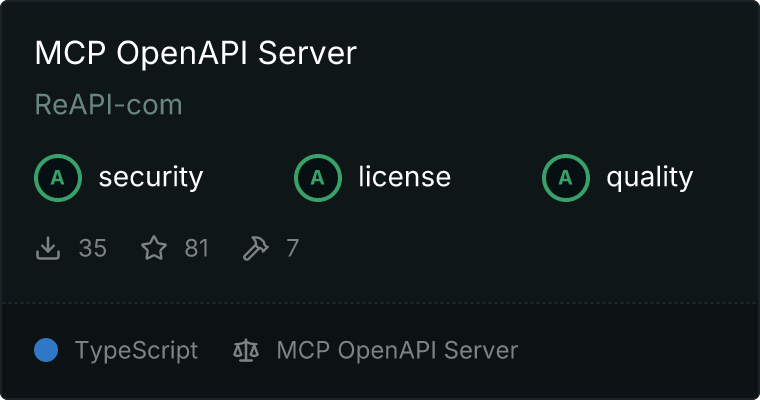760x400 pixels.
Task: Click the quality grade A badge
Action: click(x=566, y=178)
